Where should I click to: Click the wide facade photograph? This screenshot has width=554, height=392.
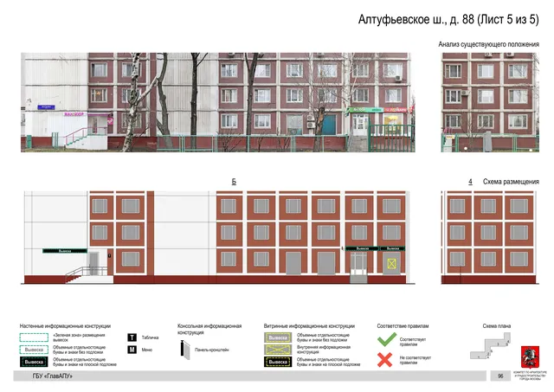pyautogui.click(x=217, y=102)
